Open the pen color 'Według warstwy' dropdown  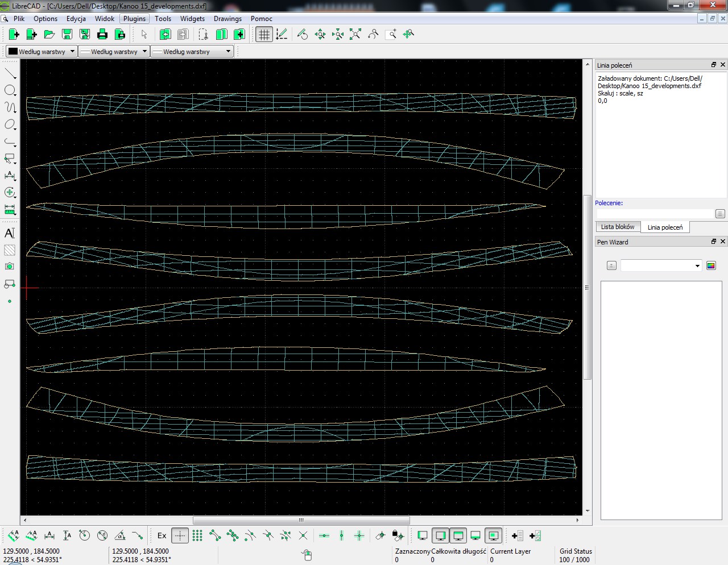pyautogui.click(x=41, y=51)
